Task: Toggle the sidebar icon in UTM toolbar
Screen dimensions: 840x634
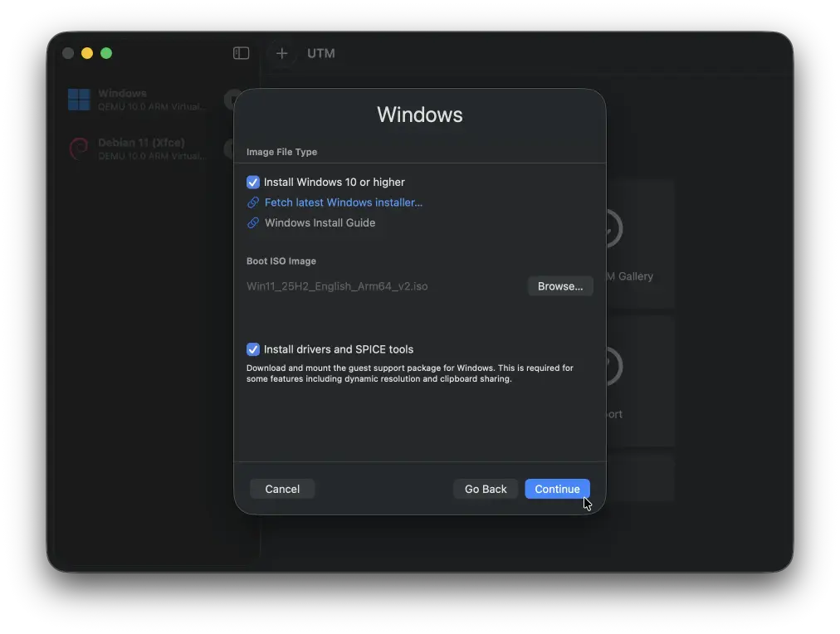Action: pos(241,53)
